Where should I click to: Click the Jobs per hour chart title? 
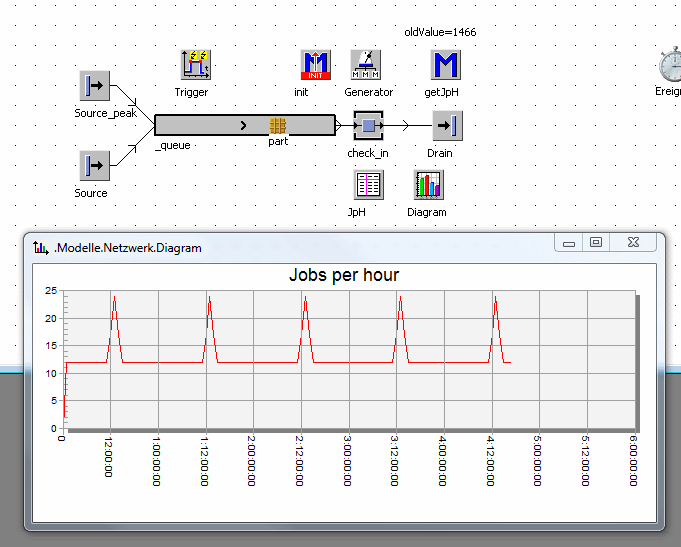(344, 275)
